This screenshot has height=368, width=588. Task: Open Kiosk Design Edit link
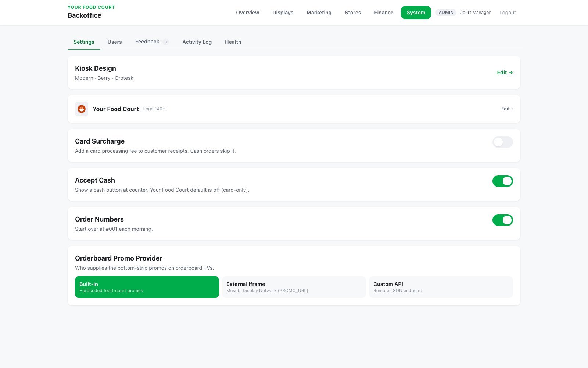[x=505, y=72]
